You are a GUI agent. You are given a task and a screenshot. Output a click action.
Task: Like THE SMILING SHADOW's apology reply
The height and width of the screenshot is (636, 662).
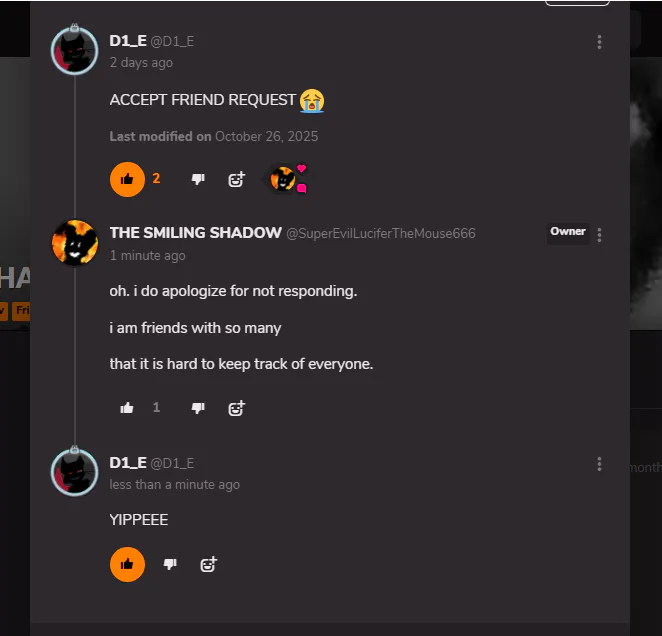(127, 408)
